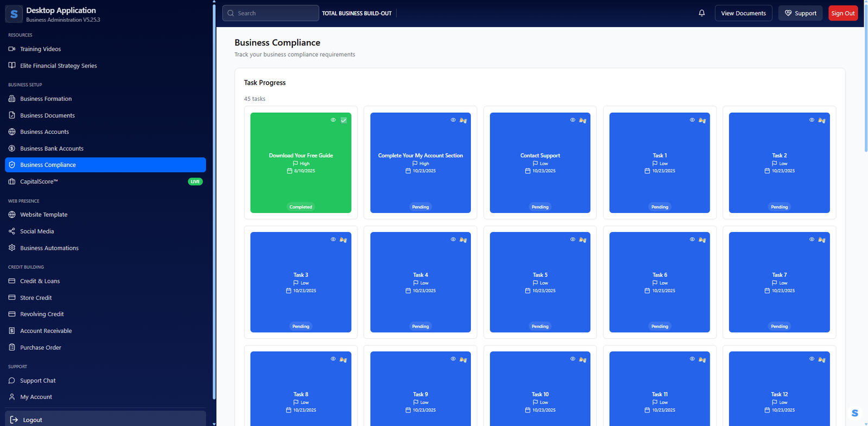The image size is (868, 426).
Task: Click the Social Media share icon
Action: 12,231
